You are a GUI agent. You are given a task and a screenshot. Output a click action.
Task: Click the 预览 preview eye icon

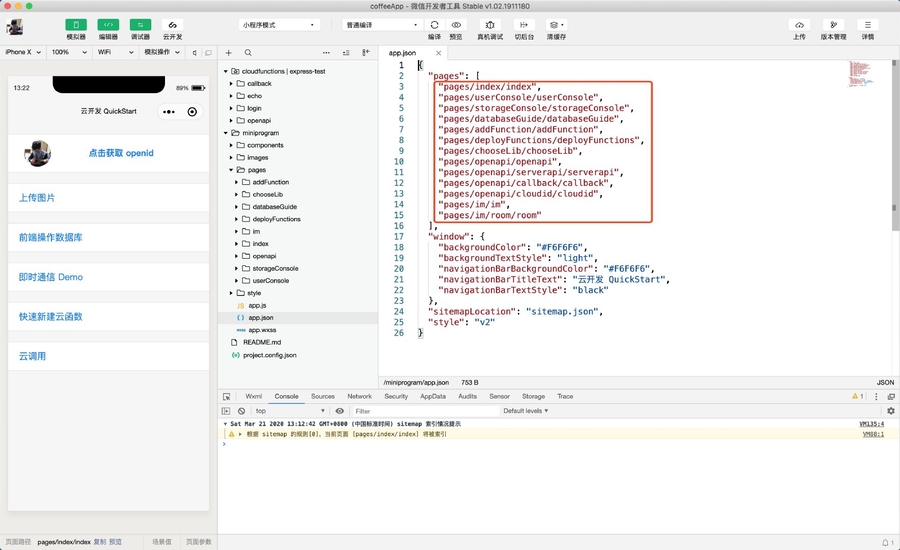456,25
